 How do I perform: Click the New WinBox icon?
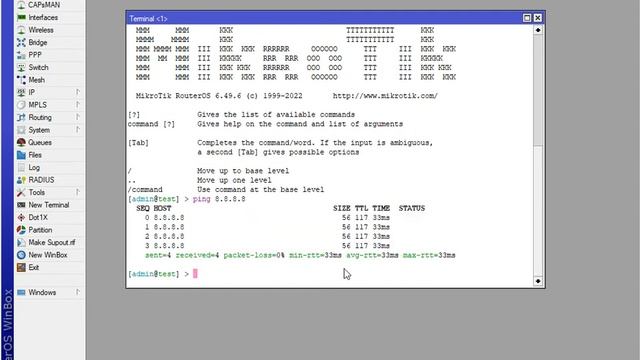(x=21, y=255)
